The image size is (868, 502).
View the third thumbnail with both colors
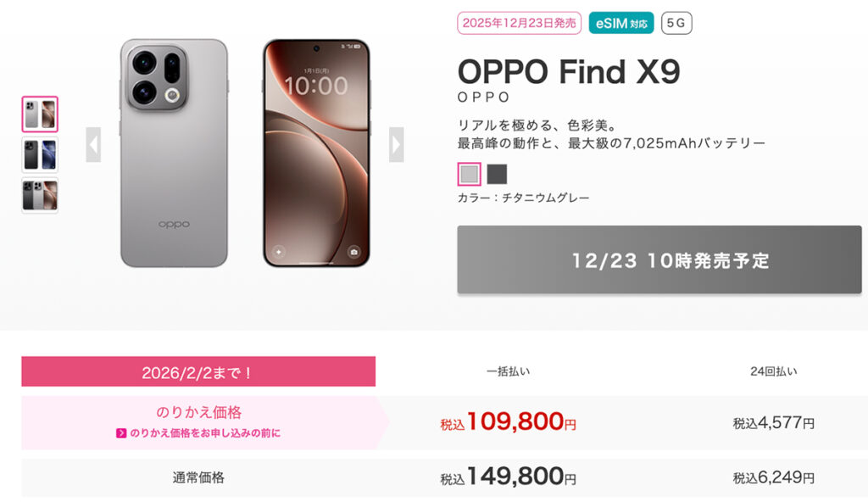40,196
